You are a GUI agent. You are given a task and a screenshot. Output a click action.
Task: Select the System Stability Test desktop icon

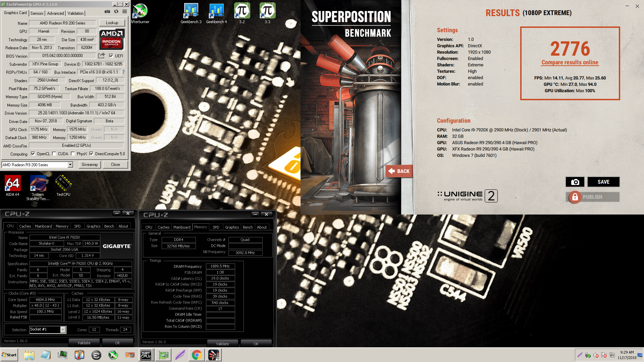[x=38, y=188]
